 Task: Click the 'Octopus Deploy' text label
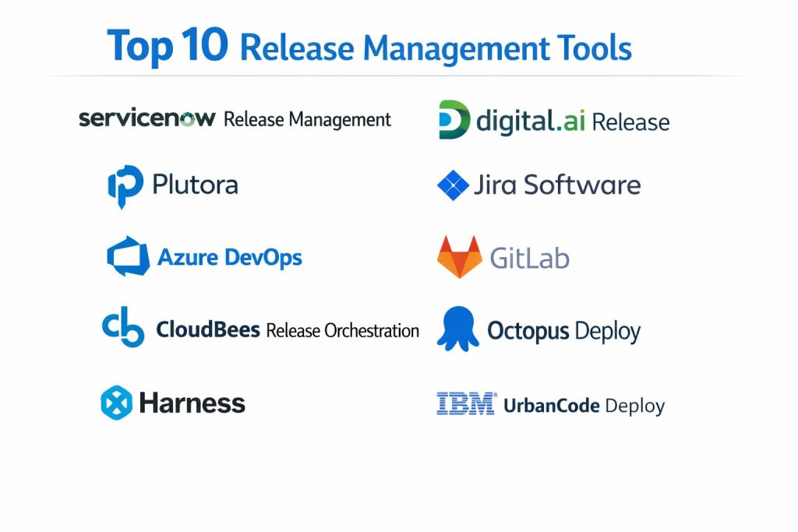[x=563, y=331]
